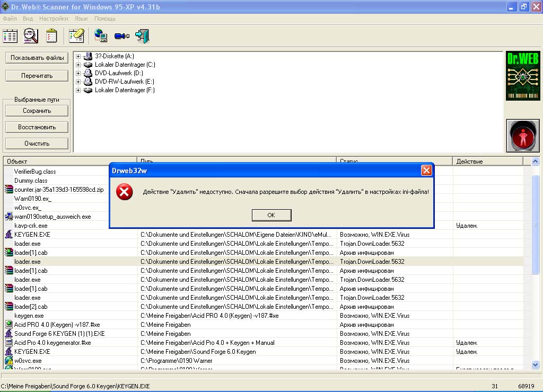Click the red traffic light stop button
Viewport: 543px width, 392px height.
(523, 136)
